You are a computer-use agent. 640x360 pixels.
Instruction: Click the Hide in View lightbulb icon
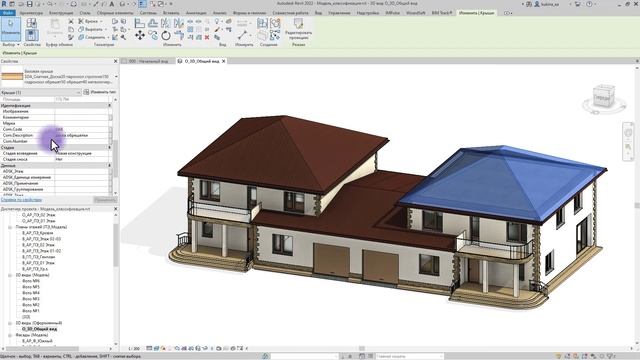click(x=218, y=21)
